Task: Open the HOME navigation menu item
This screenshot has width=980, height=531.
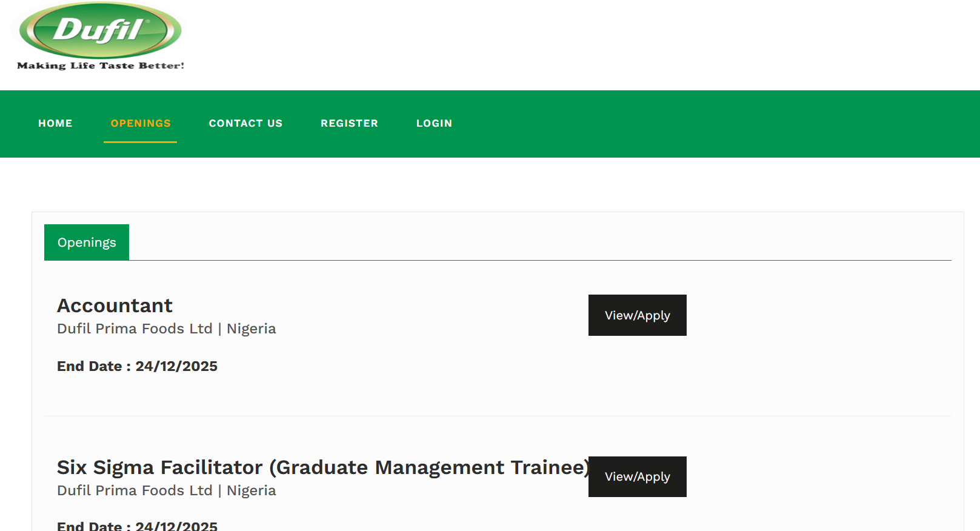Action: (55, 123)
